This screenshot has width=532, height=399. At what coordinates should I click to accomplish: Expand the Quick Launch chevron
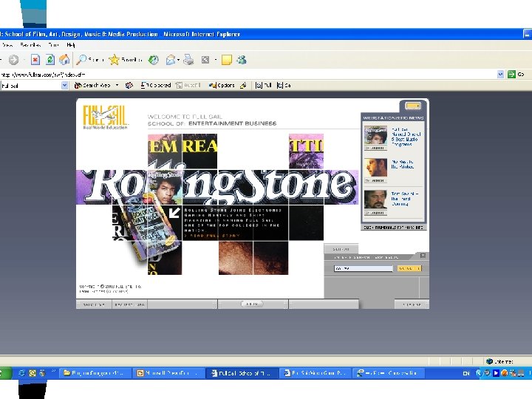pos(53,372)
